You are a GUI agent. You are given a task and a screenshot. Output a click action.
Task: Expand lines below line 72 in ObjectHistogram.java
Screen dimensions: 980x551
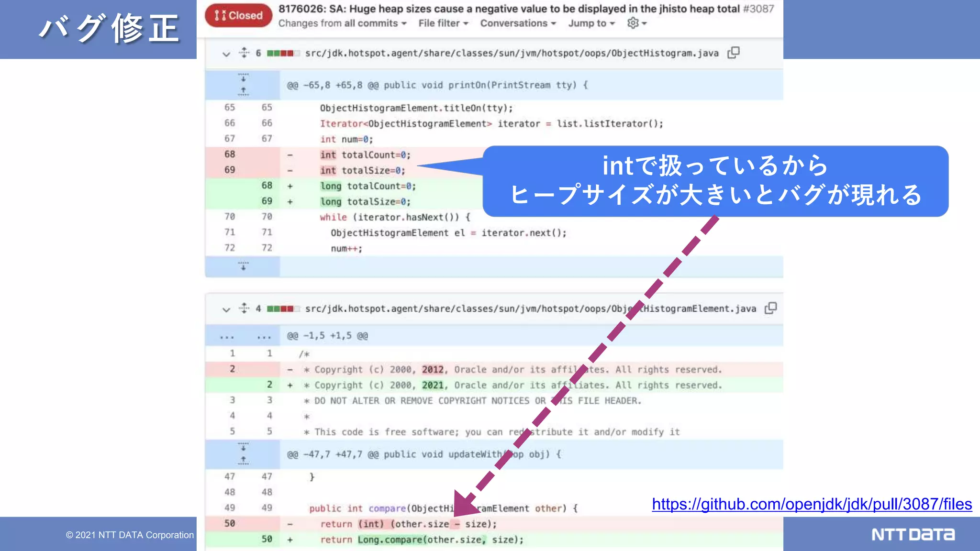pos(243,266)
